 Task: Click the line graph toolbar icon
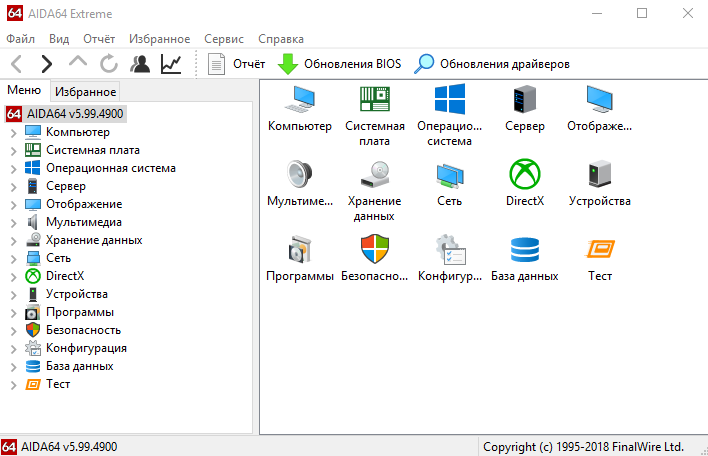171,64
